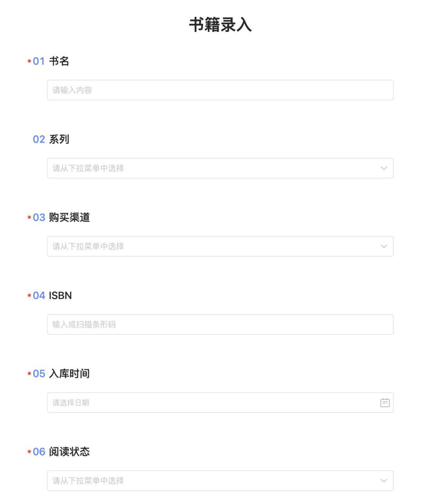
Task: Click the red asterisk beside 书名
Action: point(29,61)
